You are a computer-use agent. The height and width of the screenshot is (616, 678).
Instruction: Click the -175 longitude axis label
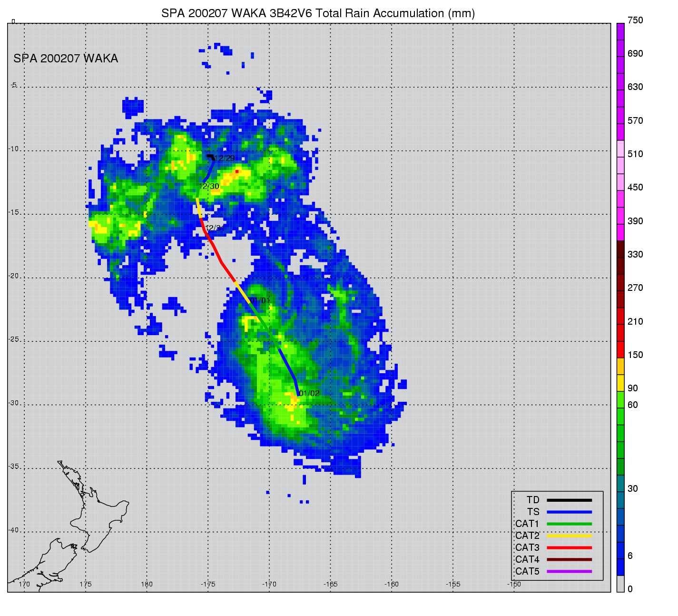(x=208, y=584)
